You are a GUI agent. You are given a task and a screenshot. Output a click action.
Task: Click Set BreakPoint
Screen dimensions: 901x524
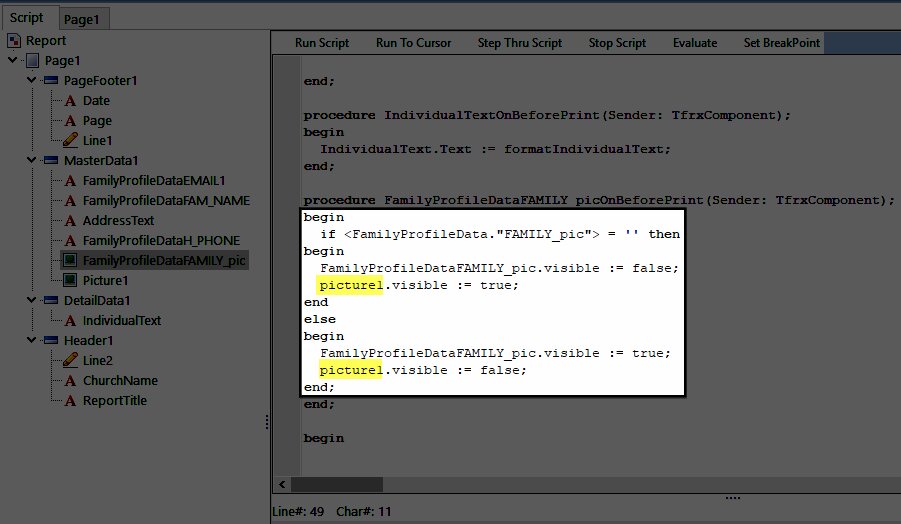781,43
